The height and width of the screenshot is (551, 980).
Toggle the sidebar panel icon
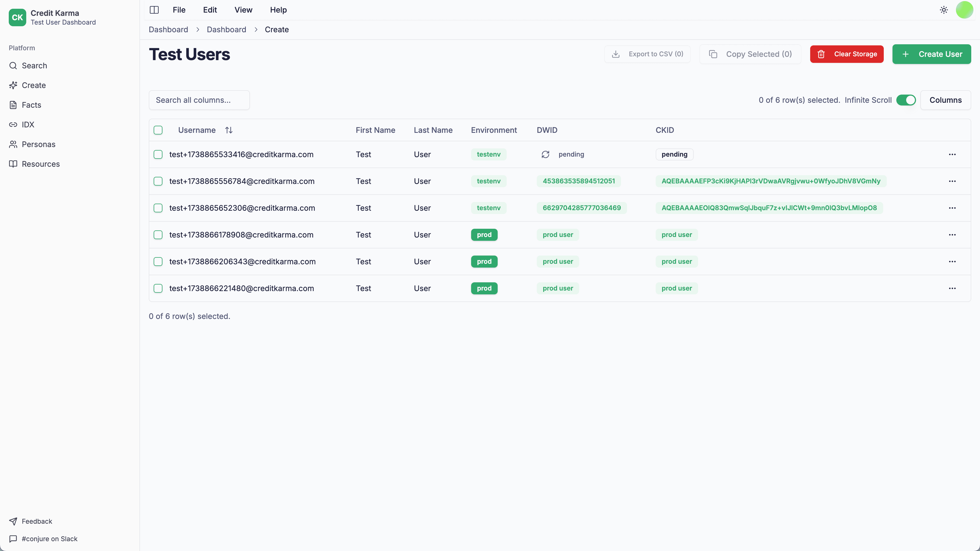(154, 10)
